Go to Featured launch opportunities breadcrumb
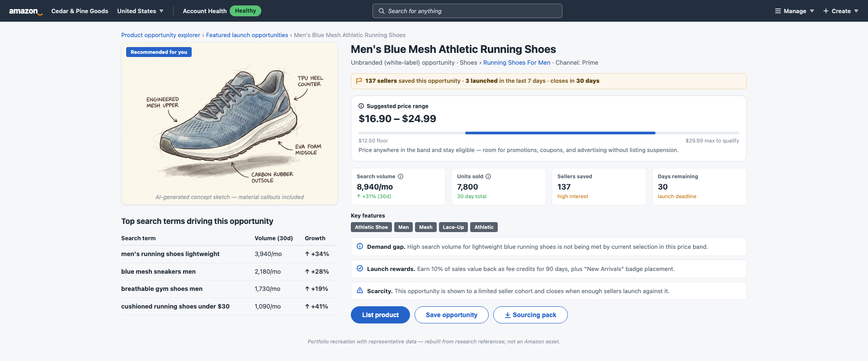 pos(247,35)
